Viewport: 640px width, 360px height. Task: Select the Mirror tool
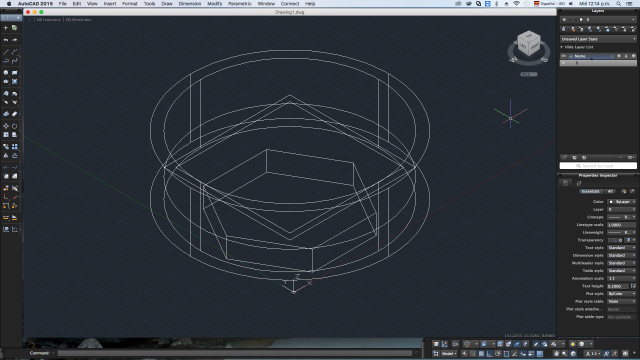[6, 156]
